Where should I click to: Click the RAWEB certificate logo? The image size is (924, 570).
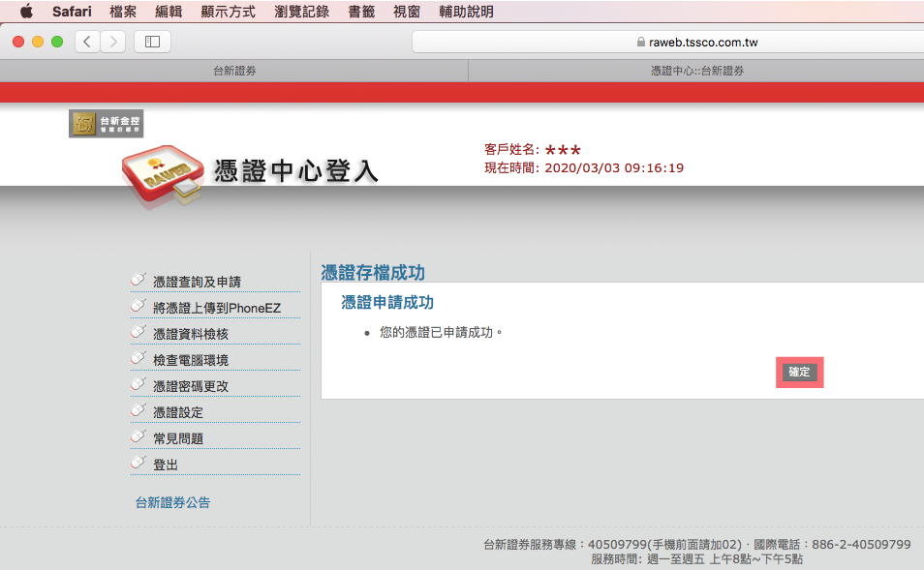(163, 174)
